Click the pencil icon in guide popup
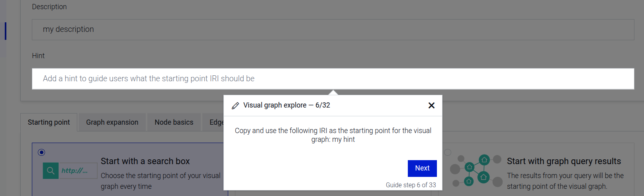Screen dimensions: 644x196 coord(235,106)
